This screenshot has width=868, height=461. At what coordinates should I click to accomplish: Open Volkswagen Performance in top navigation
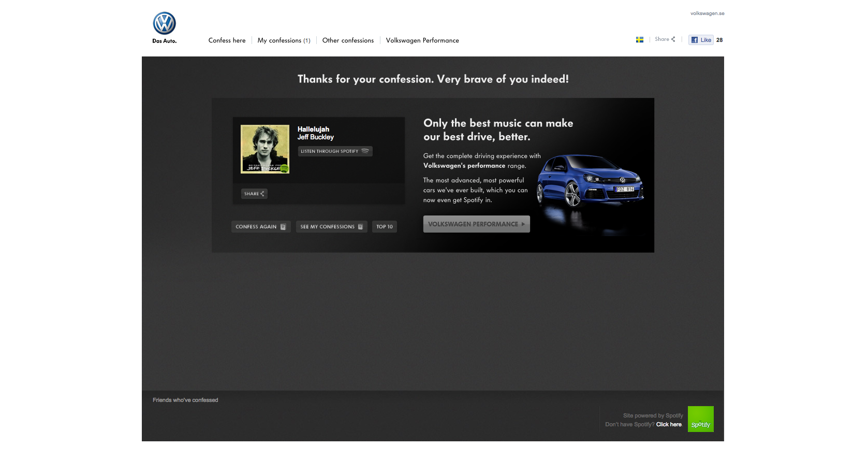(x=422, y=40)
